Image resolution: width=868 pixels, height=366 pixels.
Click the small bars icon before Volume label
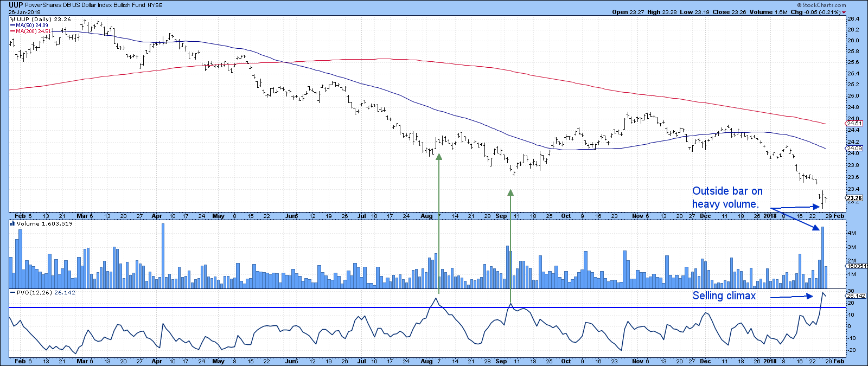13,223
